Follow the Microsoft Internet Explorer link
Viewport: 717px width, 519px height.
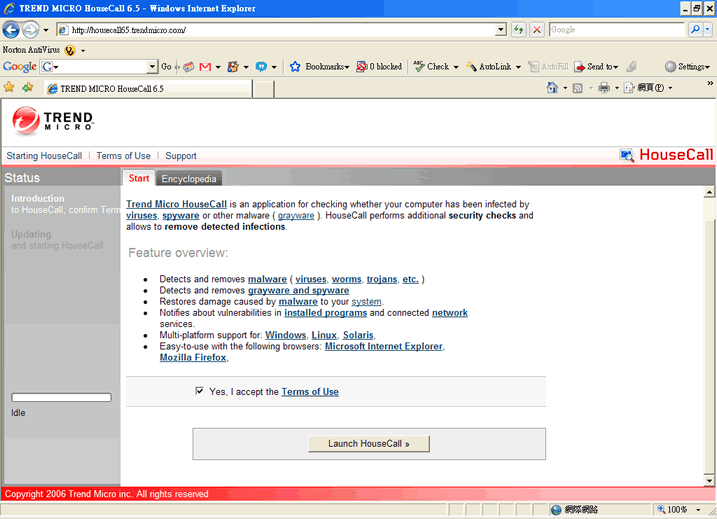pos(384,346)
